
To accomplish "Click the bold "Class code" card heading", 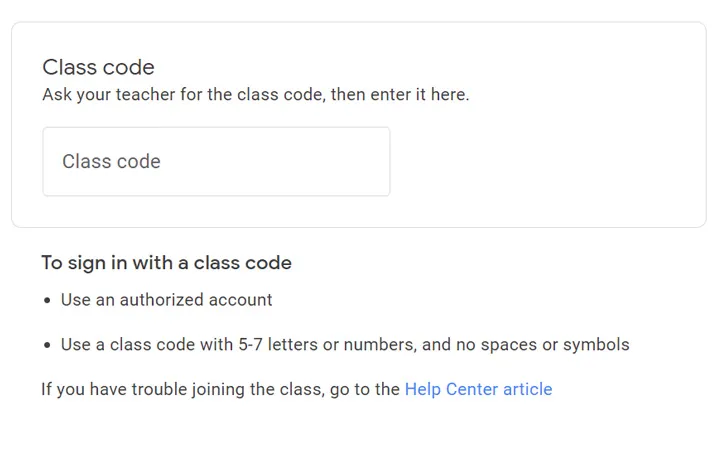I will (98, 68).
